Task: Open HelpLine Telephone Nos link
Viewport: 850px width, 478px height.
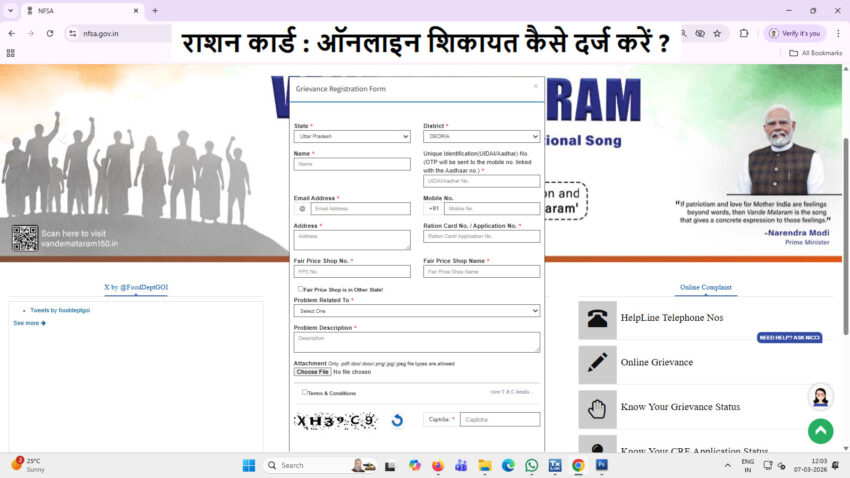Action: pyautogui.click(x=672, y=318)
